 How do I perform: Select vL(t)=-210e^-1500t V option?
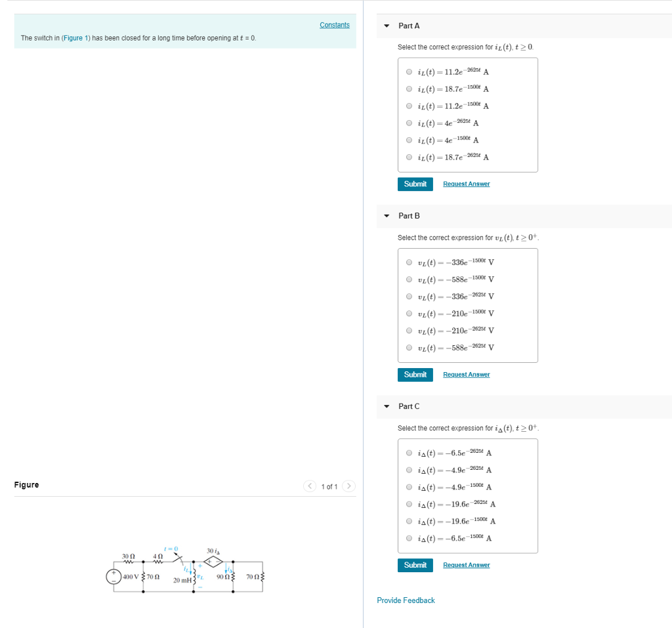click(x=409, y=314)
